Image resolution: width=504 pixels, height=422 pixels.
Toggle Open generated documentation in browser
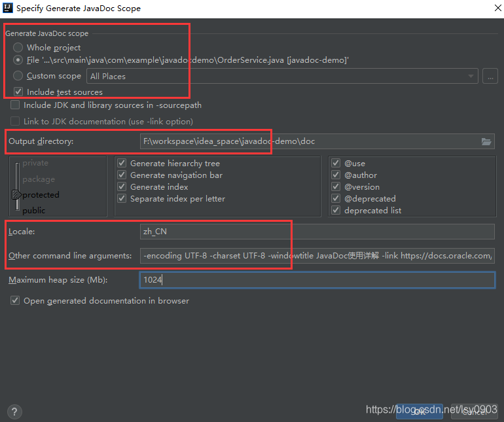pos(15,300)
